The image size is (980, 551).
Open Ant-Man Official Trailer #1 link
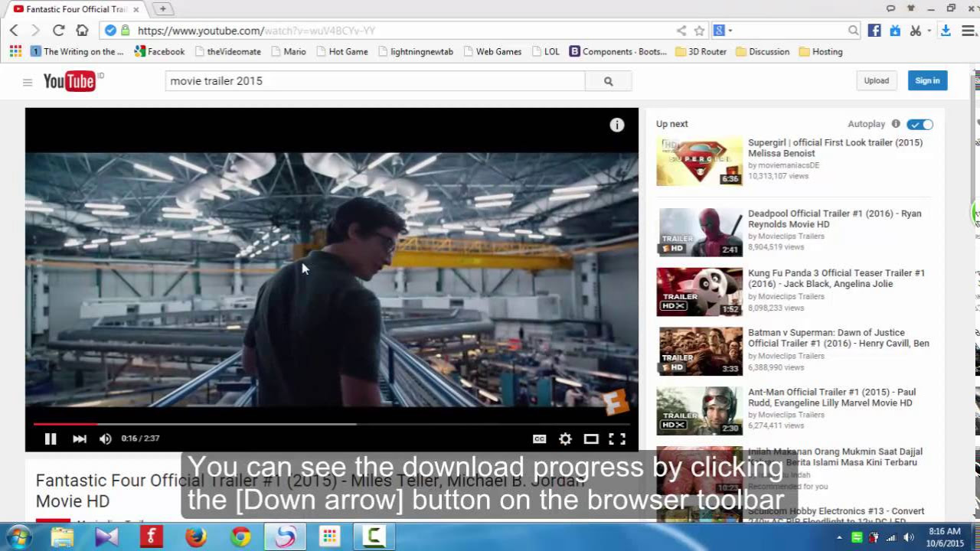831,397
